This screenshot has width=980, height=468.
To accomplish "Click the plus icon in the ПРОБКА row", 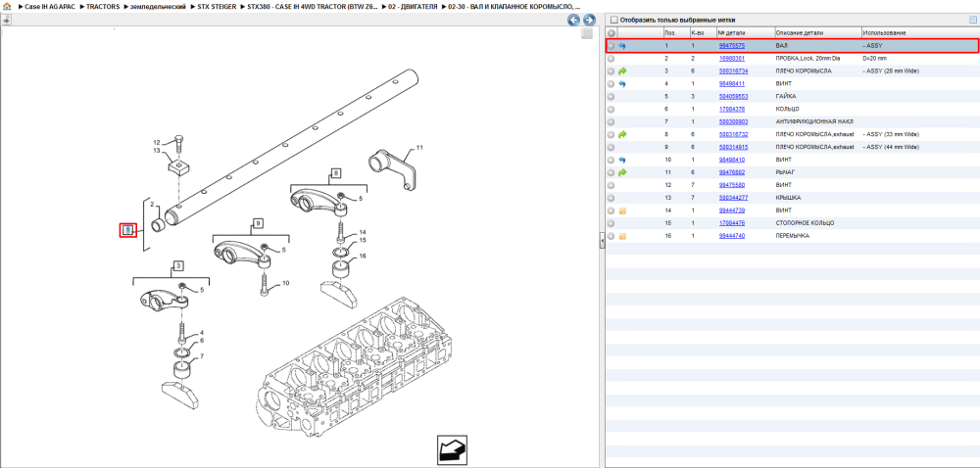I will tap(612, 58).
